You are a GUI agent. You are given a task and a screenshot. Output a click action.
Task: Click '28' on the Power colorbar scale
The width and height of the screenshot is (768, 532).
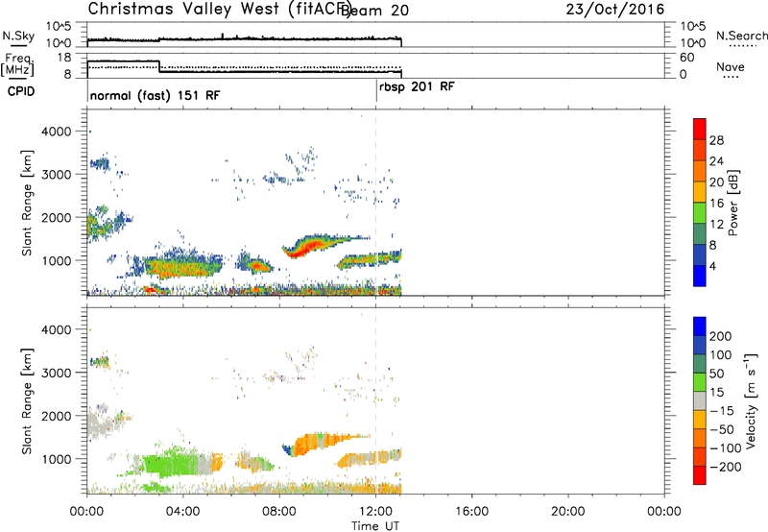(716, 140)
